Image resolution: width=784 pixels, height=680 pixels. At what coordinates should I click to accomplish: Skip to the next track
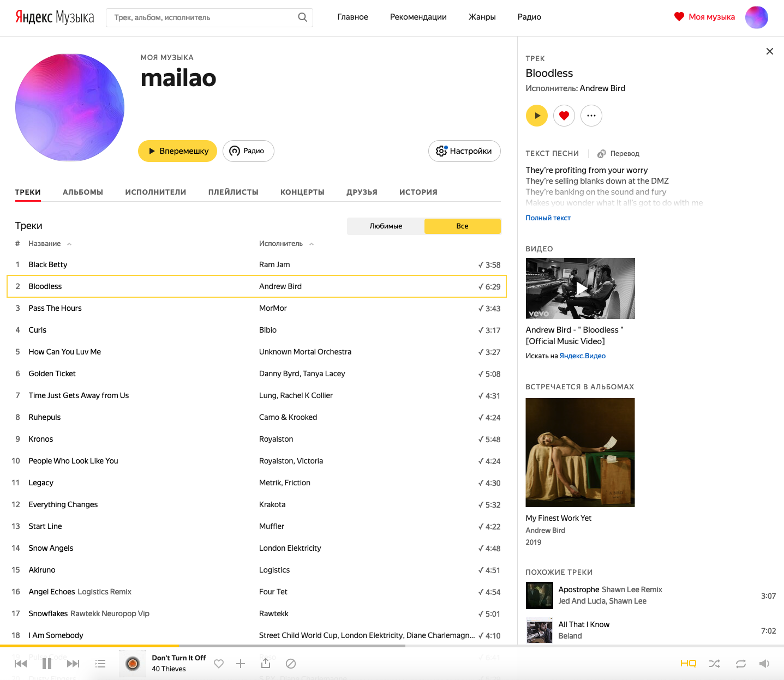[x=73, y=664]
